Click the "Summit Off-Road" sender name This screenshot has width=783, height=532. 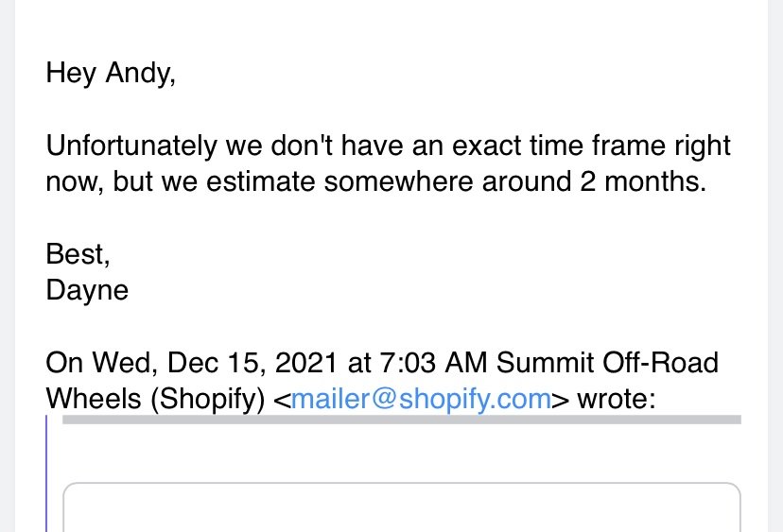(607, 363)
